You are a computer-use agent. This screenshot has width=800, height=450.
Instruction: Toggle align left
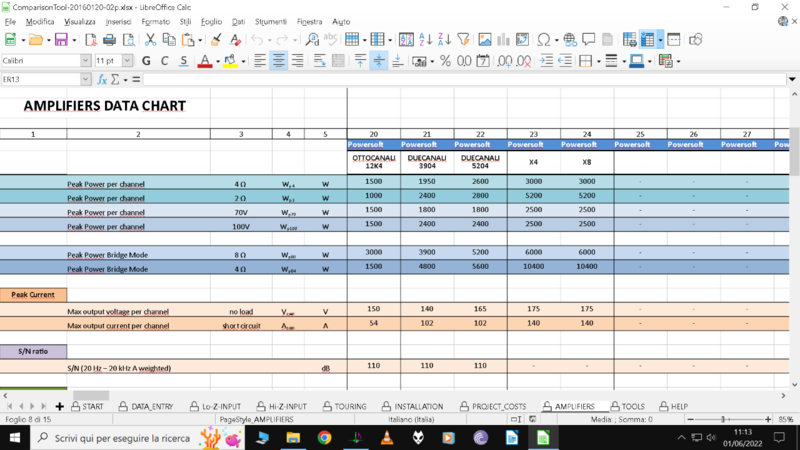pyautogui.click(x=260, y=61)
